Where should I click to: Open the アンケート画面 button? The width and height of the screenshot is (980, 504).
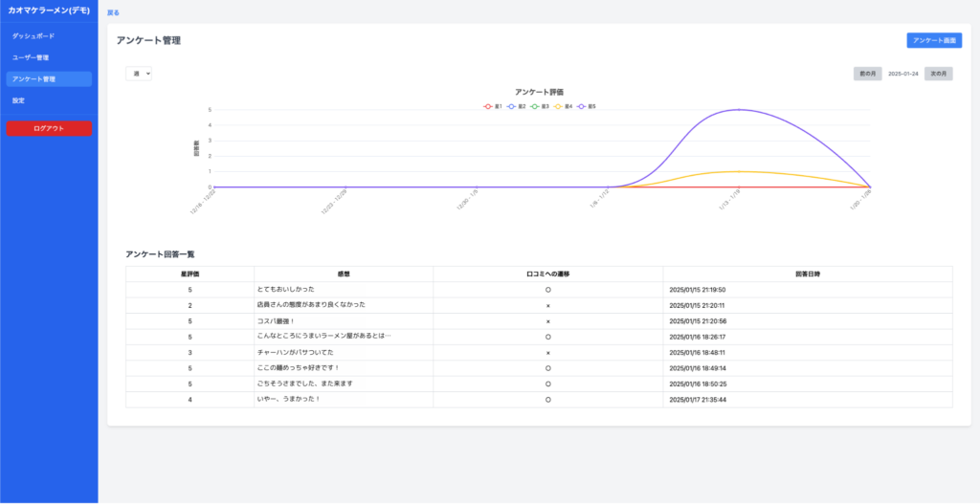934,40
